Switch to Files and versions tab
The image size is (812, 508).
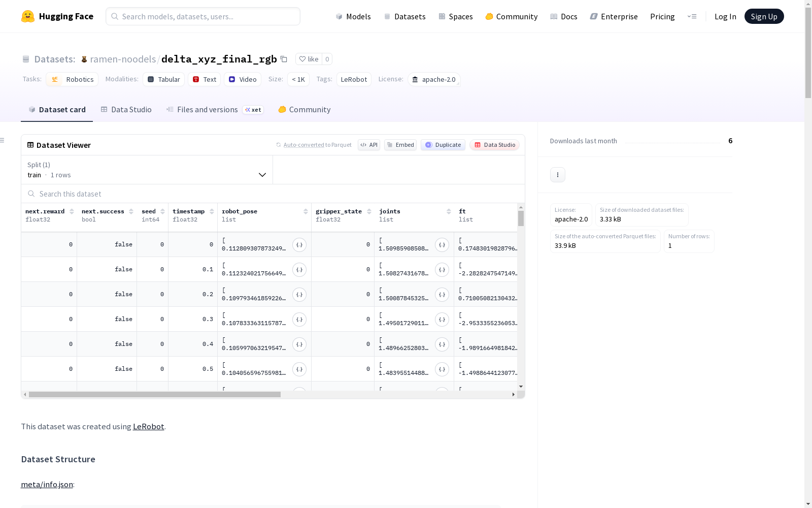point(215,110)
